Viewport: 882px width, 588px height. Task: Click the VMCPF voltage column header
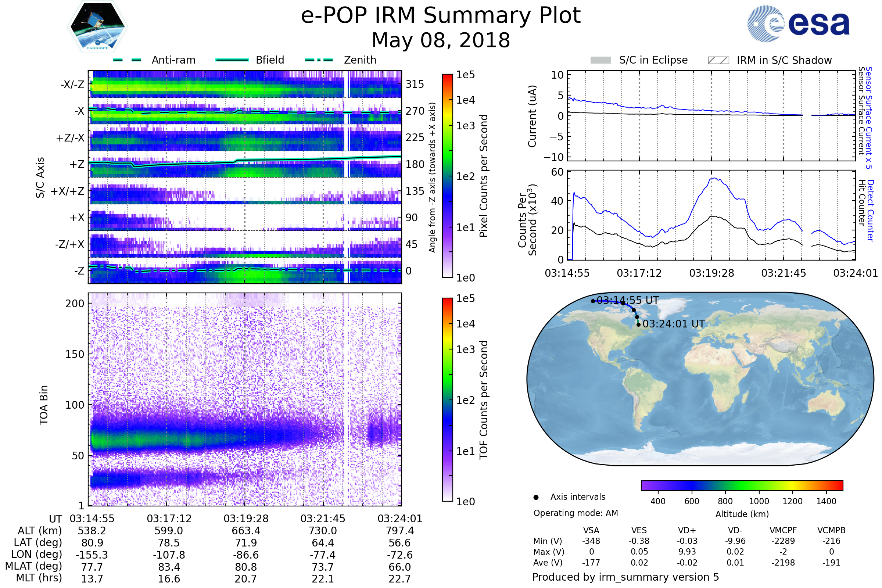[x=783, y=530]
